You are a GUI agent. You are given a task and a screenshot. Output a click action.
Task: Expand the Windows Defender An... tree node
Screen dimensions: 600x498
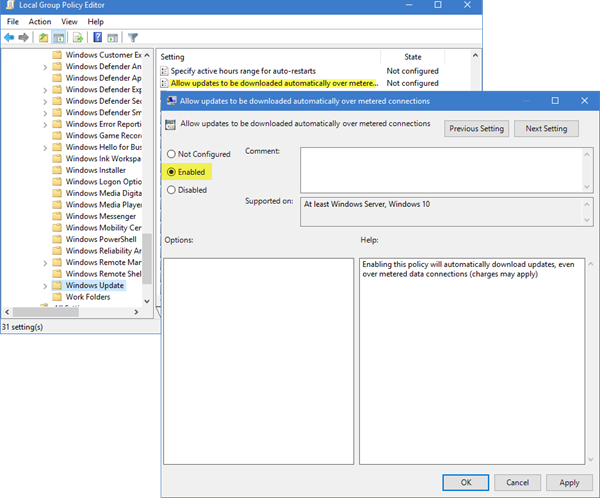point(45,67)
